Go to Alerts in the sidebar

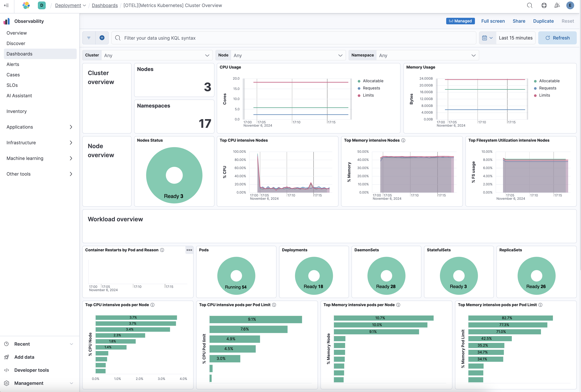tap(13, 64)
